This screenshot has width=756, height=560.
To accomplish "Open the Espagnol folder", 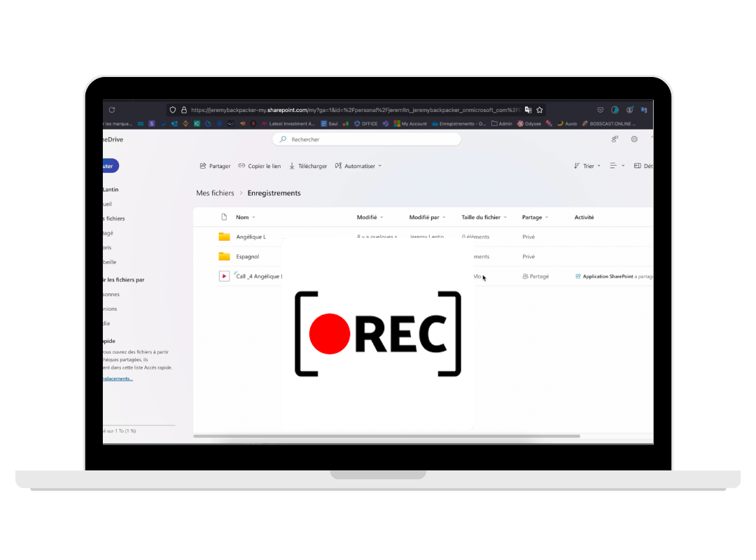I will tap(247, 256).
